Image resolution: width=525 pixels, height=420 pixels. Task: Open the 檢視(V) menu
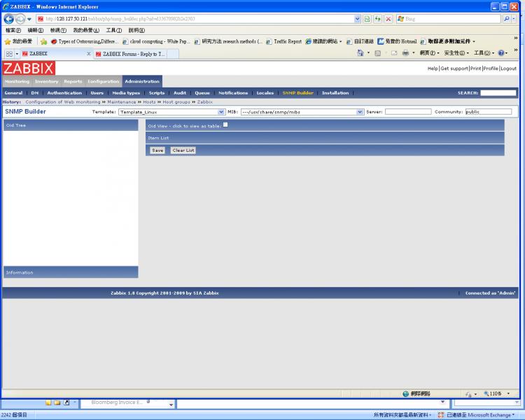[x=58, y=30]
